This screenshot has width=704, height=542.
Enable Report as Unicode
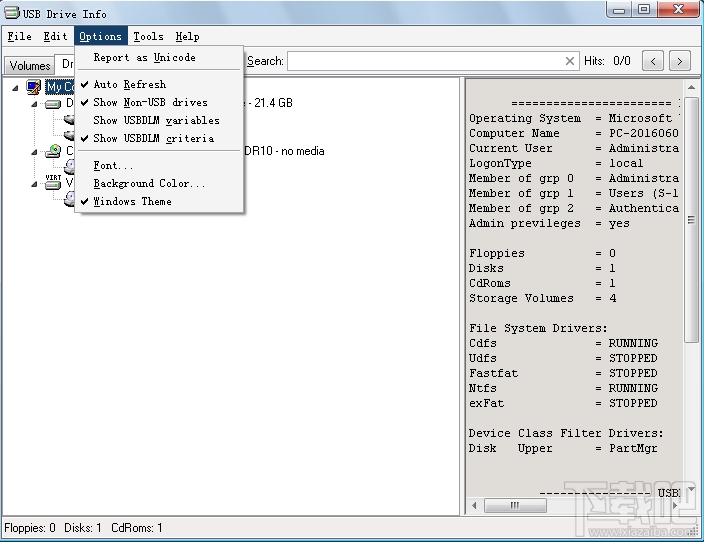tap(160, 57)
